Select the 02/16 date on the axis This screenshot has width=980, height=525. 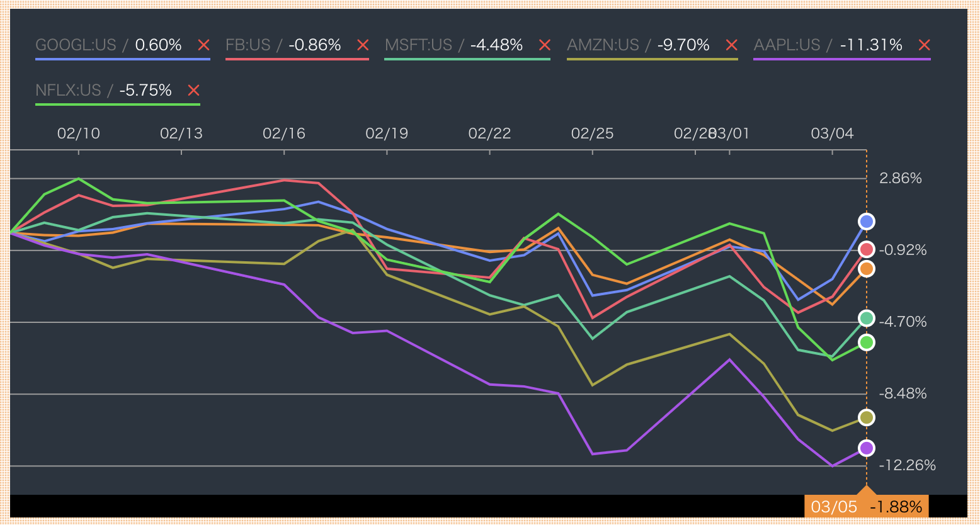click(x=284, y=133)
